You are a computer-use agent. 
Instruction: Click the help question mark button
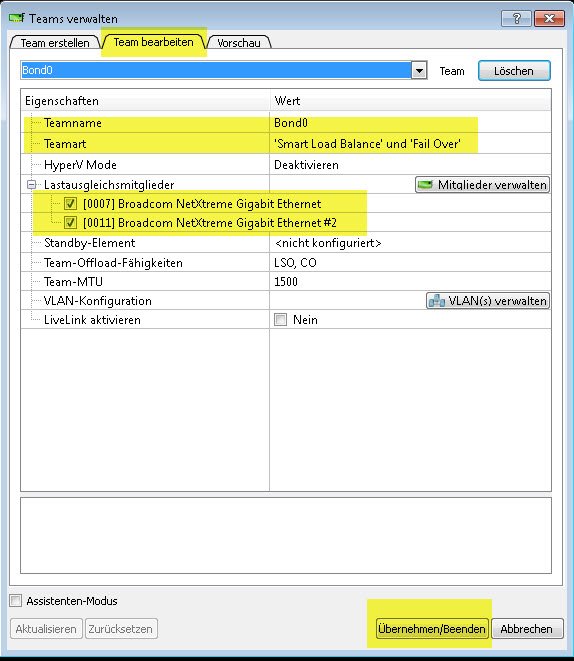(x=516, y=19)
